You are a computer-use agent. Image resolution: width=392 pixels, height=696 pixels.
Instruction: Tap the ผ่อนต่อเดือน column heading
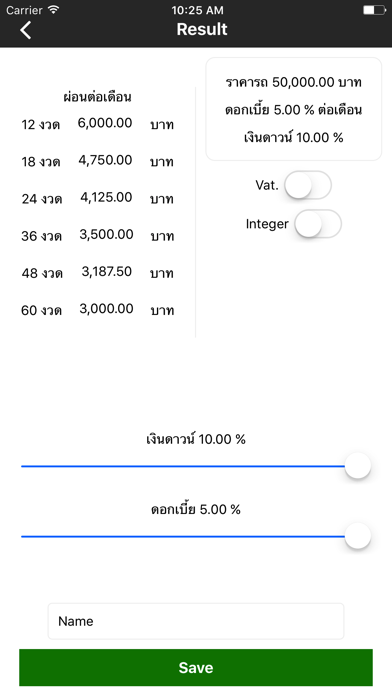[97, 96]
